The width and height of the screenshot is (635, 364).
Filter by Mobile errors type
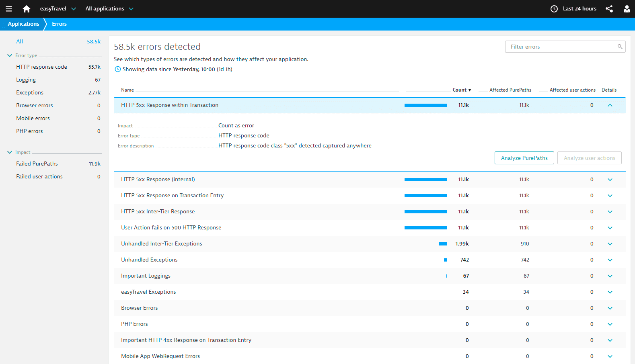pos(58,118)
